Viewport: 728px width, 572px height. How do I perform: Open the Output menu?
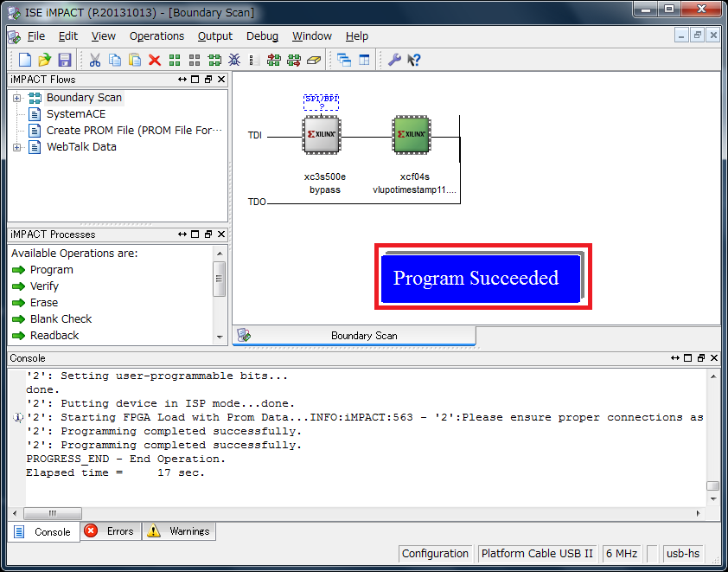click(x=215, y=36)
